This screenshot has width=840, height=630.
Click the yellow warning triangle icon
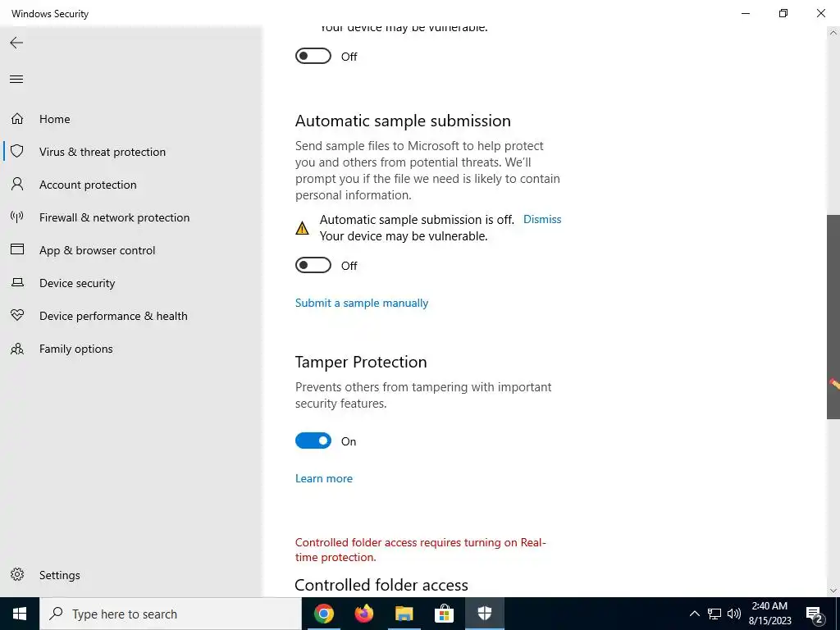click(x=302, y=228)
